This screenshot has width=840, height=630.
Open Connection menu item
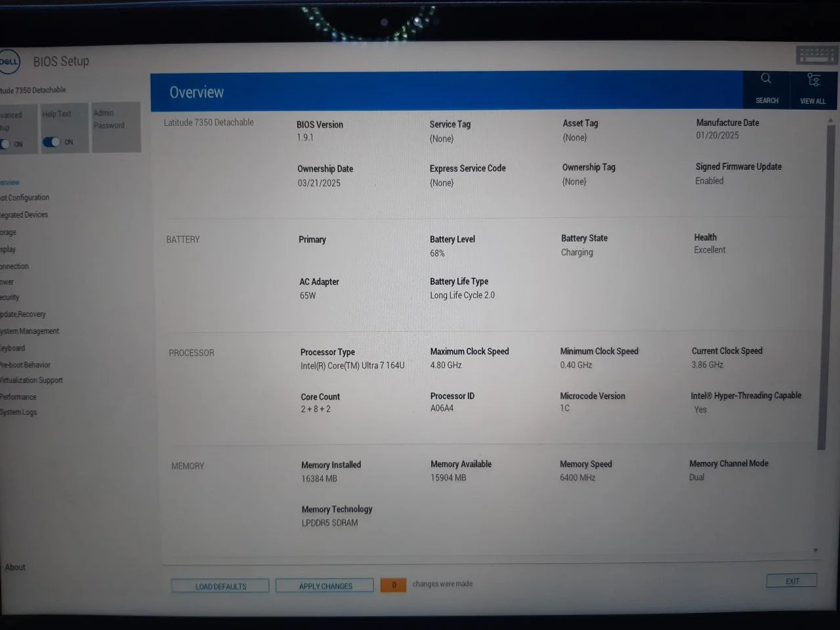(14, 266)
